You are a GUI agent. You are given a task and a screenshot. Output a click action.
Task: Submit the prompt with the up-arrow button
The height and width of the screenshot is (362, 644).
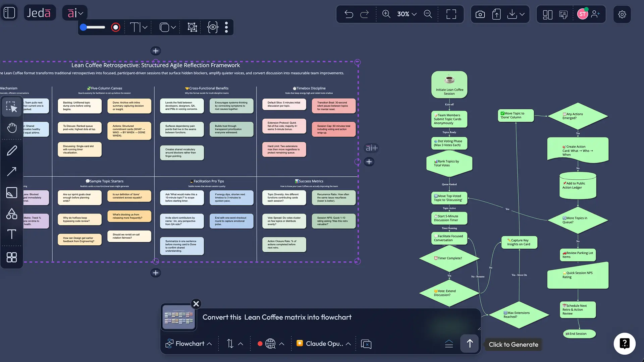[x=469, y=344]
